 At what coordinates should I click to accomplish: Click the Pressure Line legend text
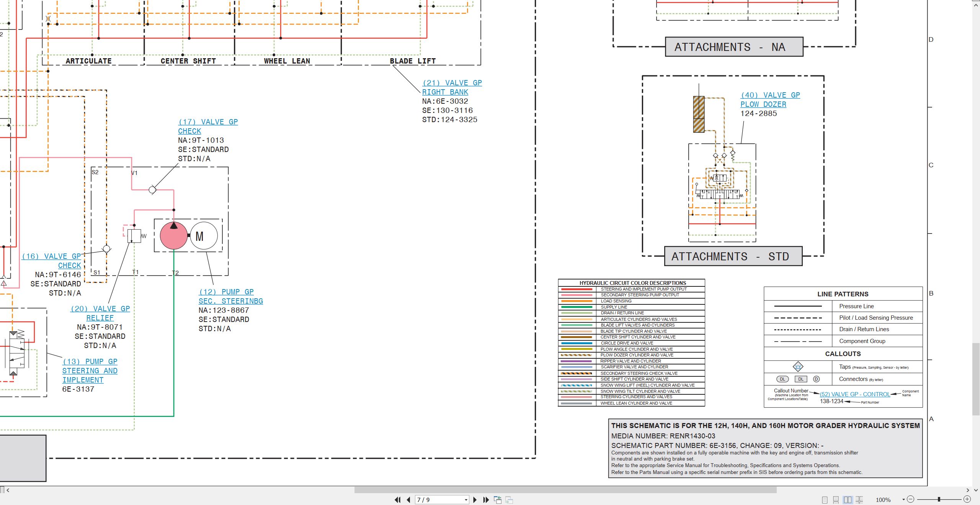[x=856, y=306]
